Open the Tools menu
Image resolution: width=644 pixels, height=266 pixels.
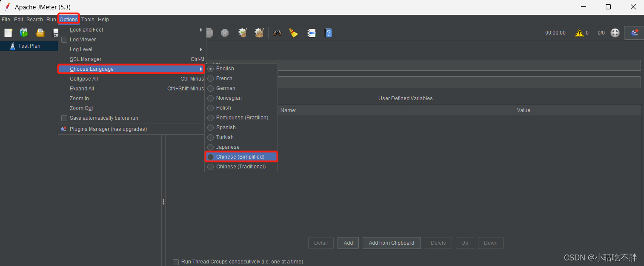coord(88,20)
